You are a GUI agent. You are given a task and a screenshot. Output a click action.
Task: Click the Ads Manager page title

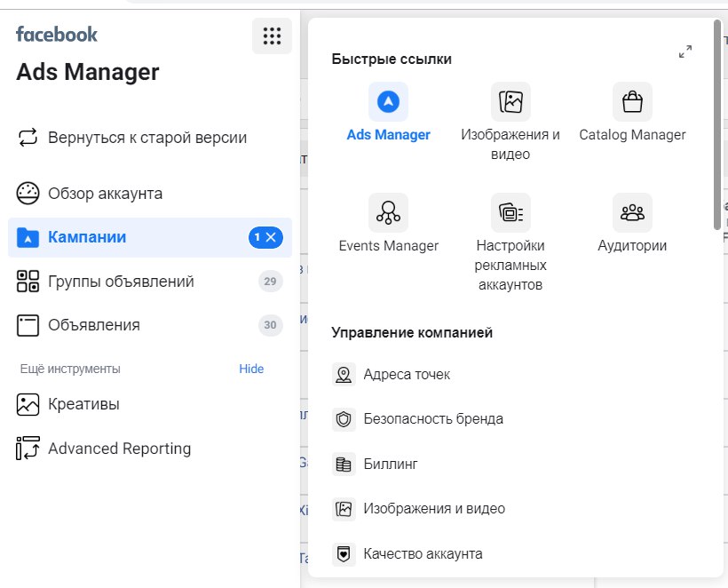[x=88, y=73]
